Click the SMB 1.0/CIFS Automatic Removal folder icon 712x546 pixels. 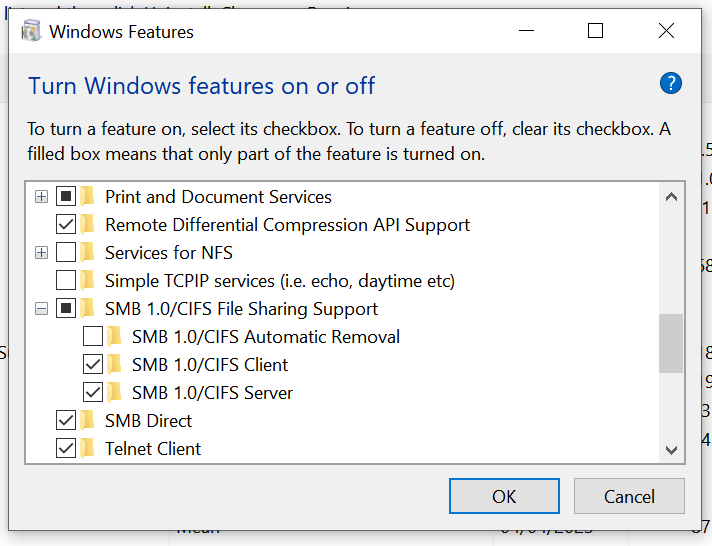pos(115,337)
